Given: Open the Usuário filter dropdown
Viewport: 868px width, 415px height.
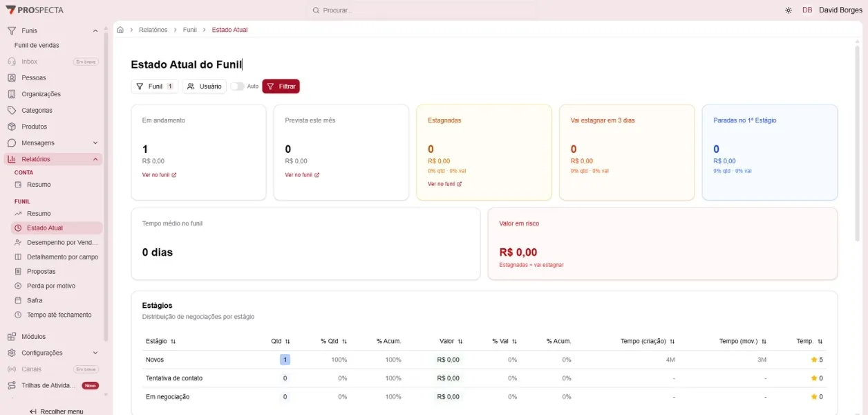Looking at the screenshot, I should click(205, 86).
